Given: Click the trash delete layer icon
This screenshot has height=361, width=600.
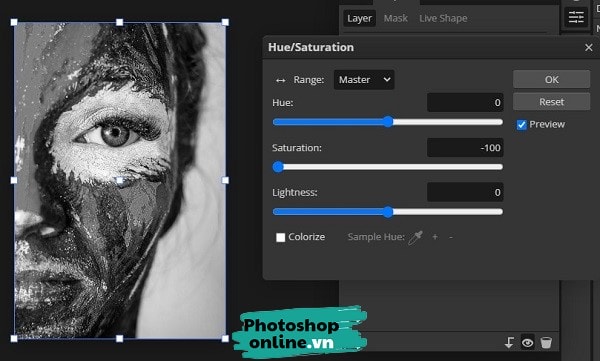Looking at the screenshot, I should coord(546,342).
